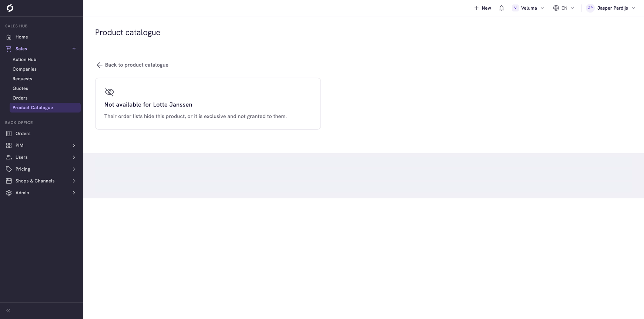Click the SALES HUB section label

pyautogui.click(x=16, y=26)
